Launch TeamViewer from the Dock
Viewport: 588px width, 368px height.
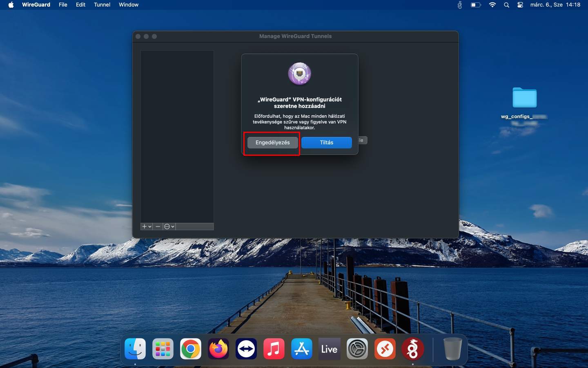coord(246,349)
